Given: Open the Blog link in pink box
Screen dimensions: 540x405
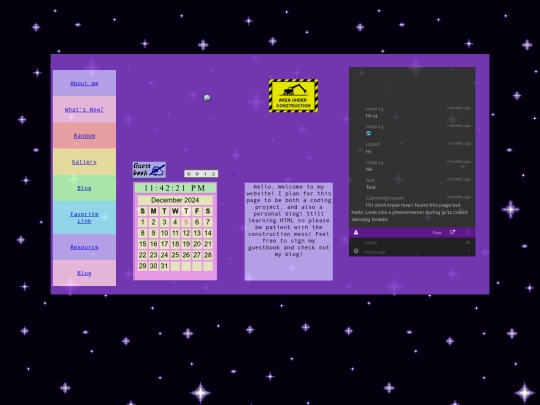Looking at the screenshot, I should point(84,273).
